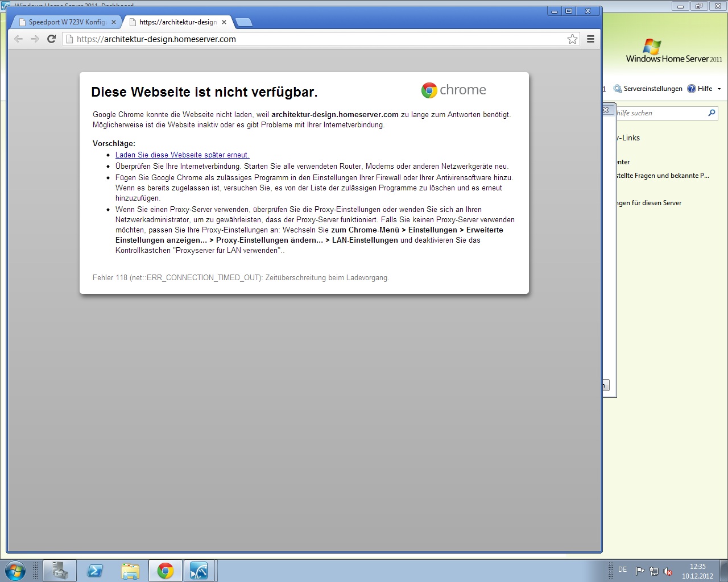Open Windows Explorer from the taskbar
Viewport: 728px width, 582px height.
click(130, 571)
